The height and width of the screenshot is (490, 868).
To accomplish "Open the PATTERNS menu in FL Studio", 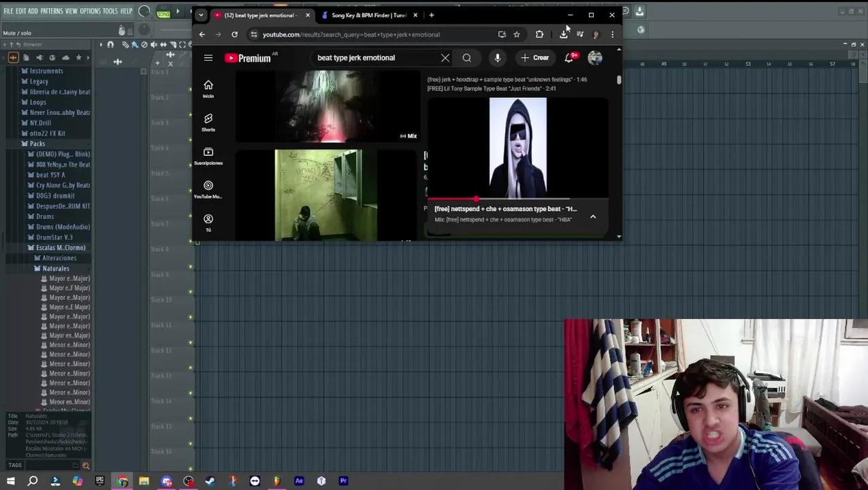I will (x=51, y=11).
